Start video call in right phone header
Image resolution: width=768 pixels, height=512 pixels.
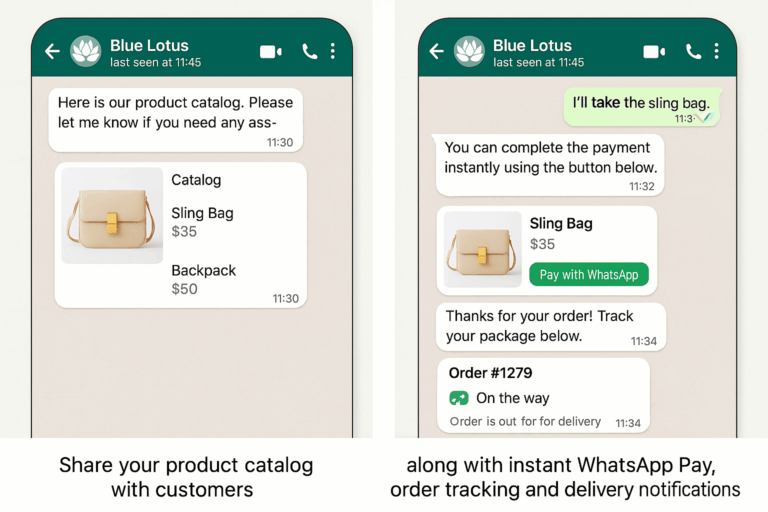[x=654, y=51]
